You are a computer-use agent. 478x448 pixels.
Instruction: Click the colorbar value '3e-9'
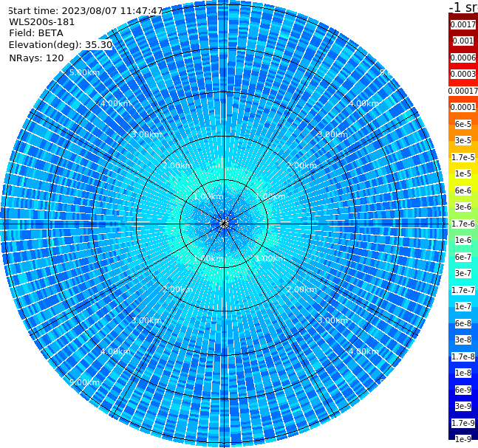pyautogui.click(x=463, y=406)
